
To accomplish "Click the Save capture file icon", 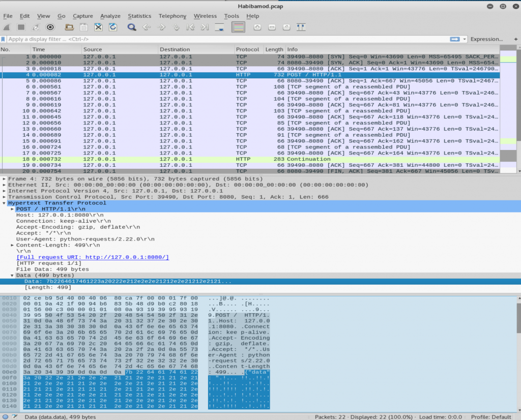I will [x=84, y=27].
